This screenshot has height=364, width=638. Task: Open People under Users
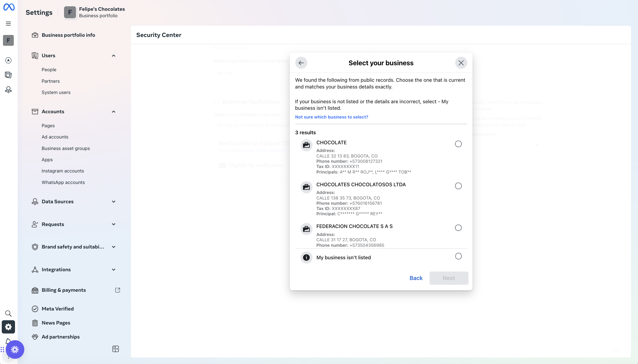[49, 69]
